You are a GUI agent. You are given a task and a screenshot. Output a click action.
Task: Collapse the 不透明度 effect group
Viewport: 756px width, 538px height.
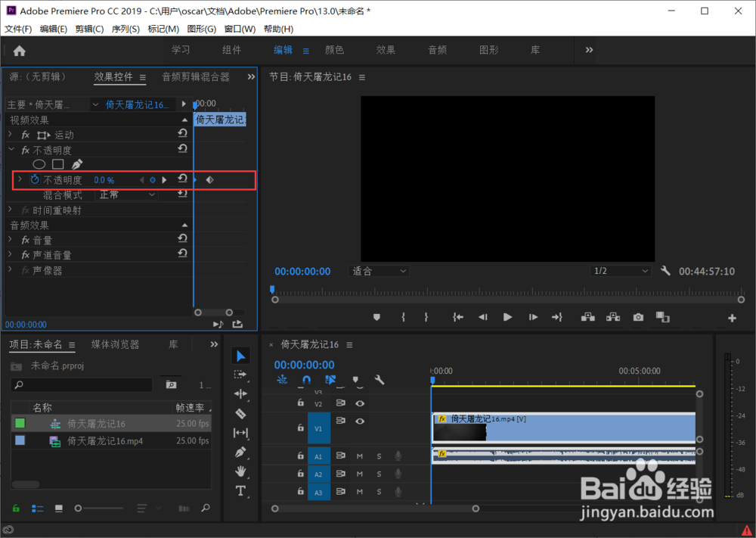(11, 150)
